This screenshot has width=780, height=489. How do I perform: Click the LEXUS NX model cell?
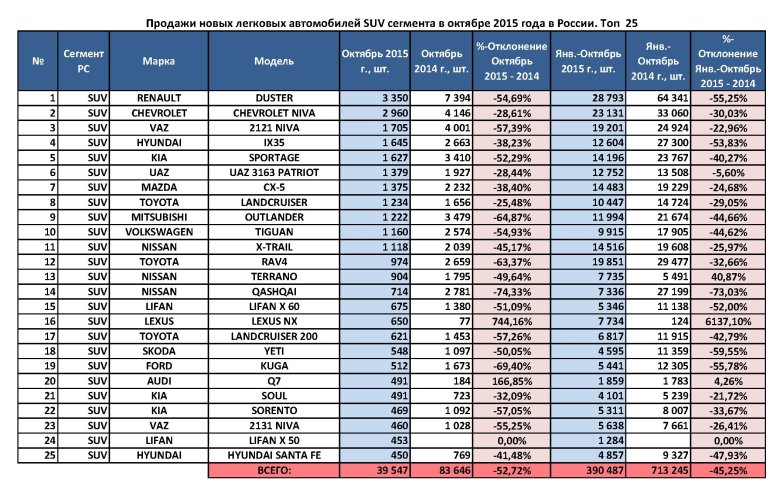click(x=274, y=321)
